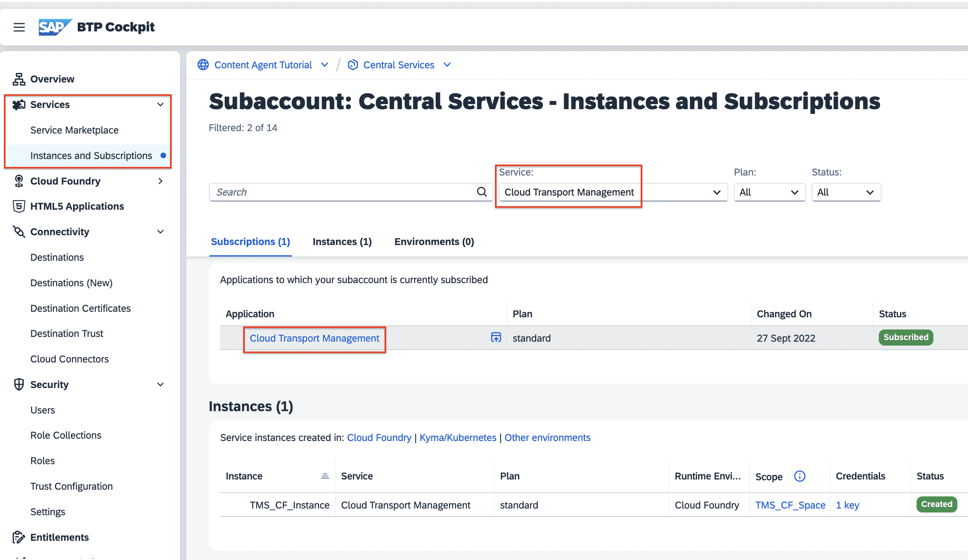Screen dimensions: 968x560
Task: Click the Instance column sort icon
Action: tap(325, 476)
